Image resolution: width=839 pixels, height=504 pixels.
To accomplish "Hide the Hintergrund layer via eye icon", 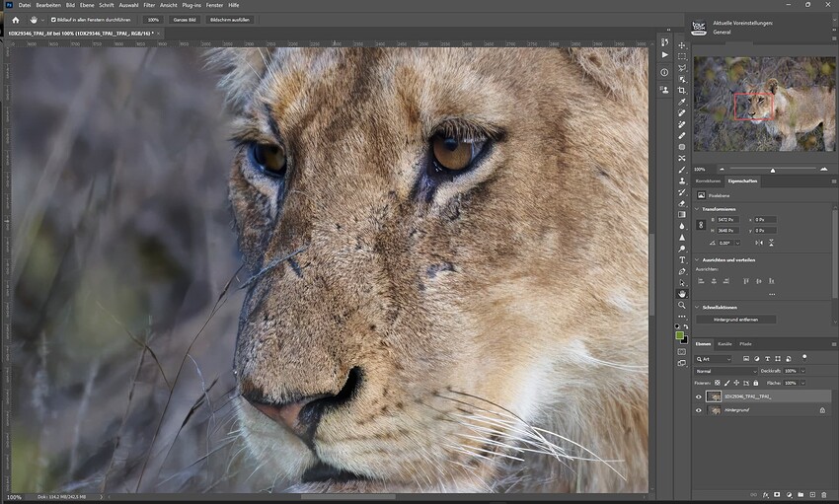I will click(x=698, y=410).
